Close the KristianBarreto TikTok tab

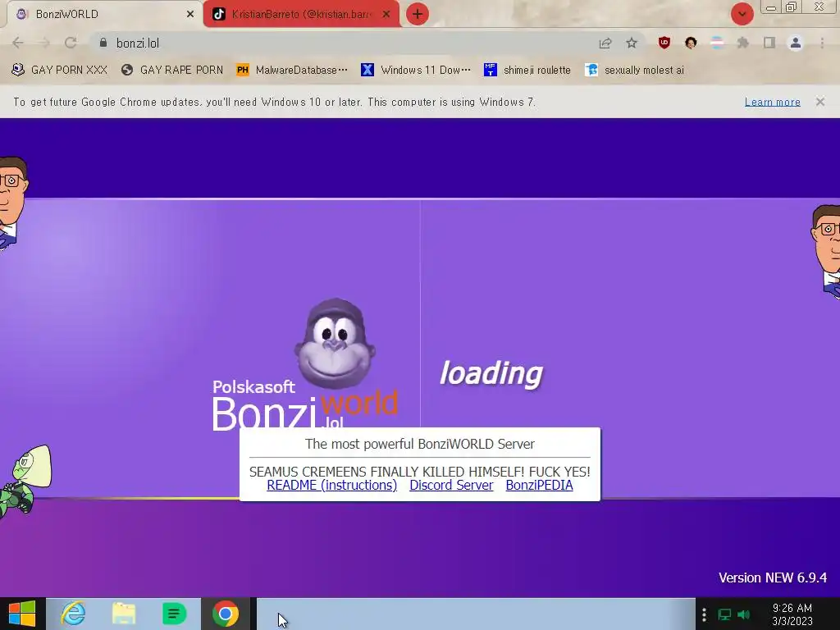point(386,15)
